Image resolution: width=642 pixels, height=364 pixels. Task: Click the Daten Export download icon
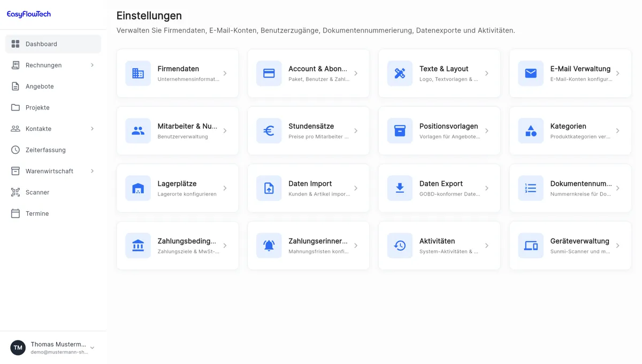click(399, 188)
